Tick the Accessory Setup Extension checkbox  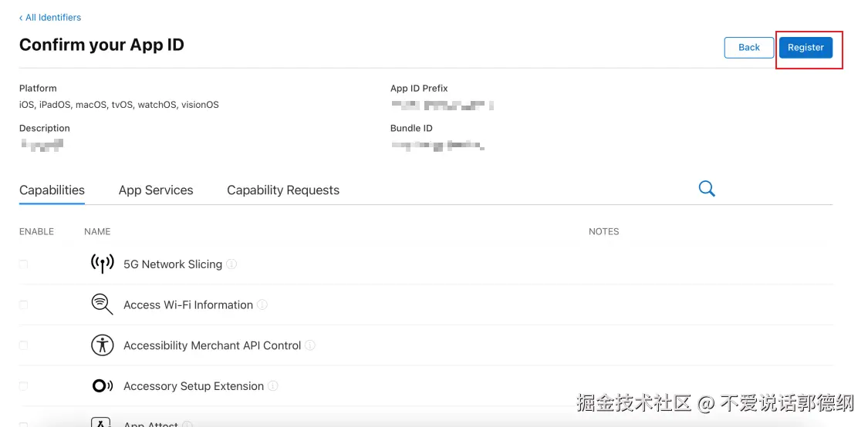pyautogui.click(x=23, y=386)
